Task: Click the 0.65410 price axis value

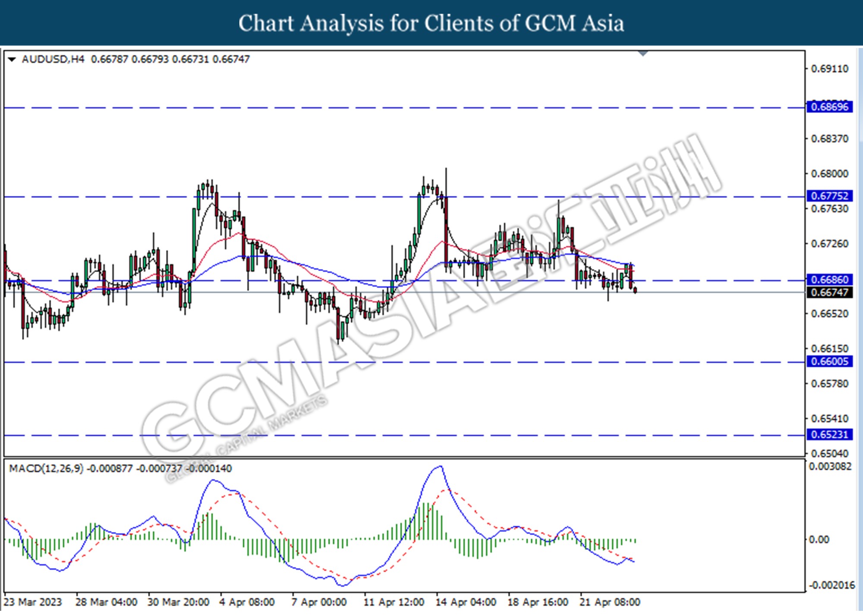Action: tap(829, 418)
